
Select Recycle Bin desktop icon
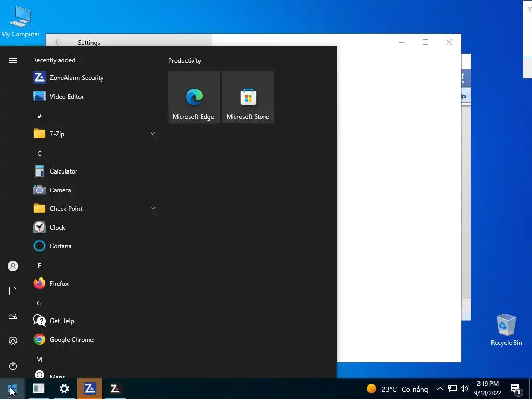pyautogui.click(x=506, y=330)
